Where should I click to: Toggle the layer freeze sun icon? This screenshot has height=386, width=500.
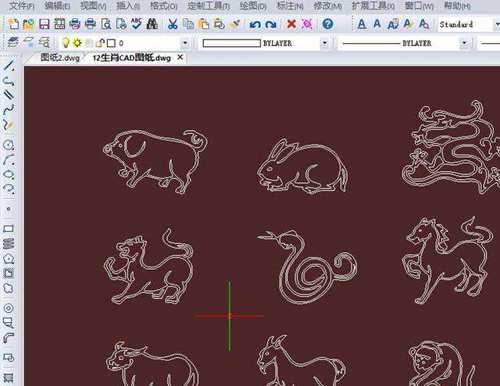[x=77, y=43]
